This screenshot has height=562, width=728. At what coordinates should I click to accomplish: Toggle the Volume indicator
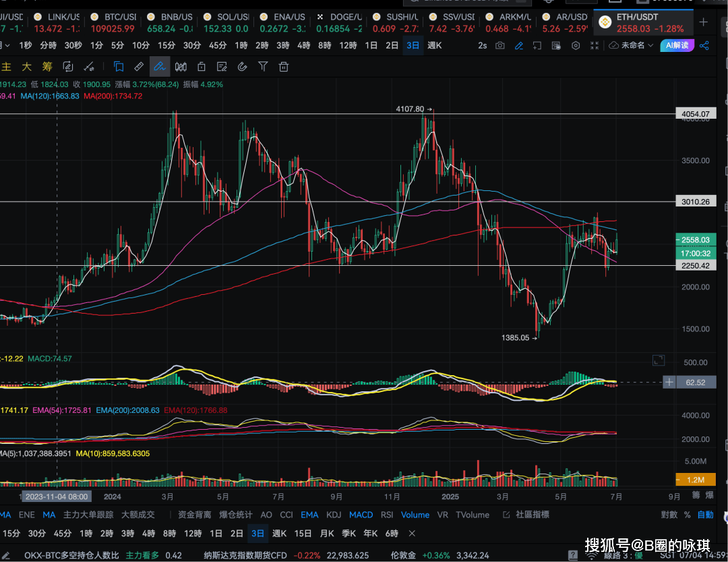[415, 515]
